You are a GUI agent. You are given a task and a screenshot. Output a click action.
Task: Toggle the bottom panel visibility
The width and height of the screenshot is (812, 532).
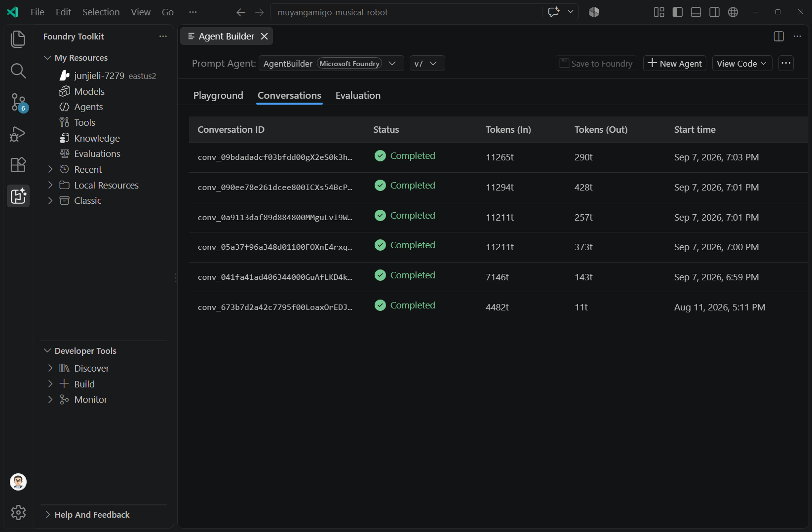coord(696,12)
